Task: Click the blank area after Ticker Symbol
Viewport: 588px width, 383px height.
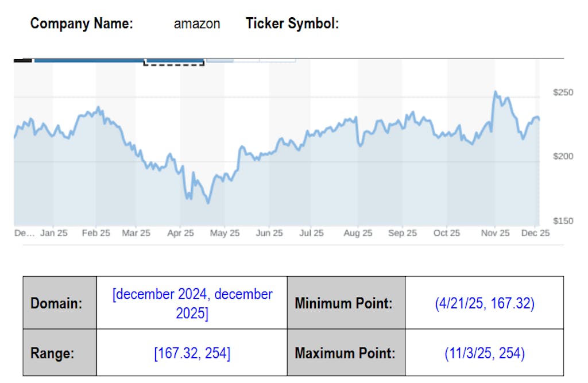Action: [390, 24]
